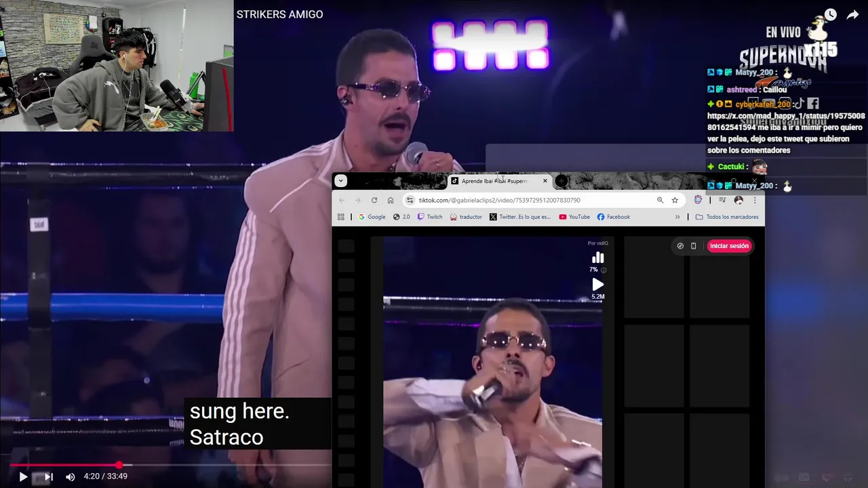Screen dimensions: 868x488
Task: Open Chrome three-dot menu
Action: click(x=755, y=200)
